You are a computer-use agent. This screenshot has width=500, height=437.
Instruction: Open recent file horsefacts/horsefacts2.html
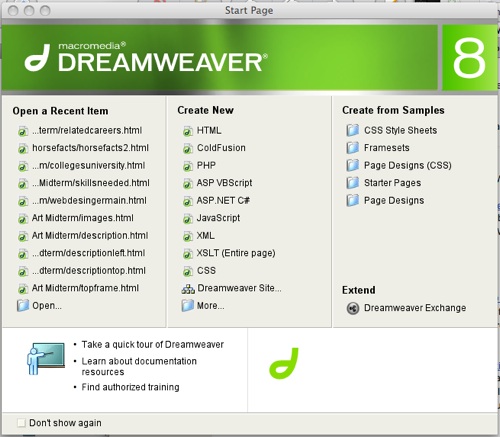pyautogui.click(x=90, y=148)
